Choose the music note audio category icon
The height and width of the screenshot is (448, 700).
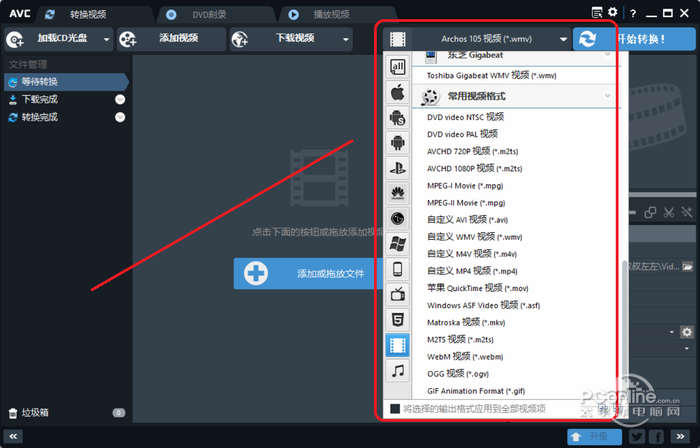[397, 370]
